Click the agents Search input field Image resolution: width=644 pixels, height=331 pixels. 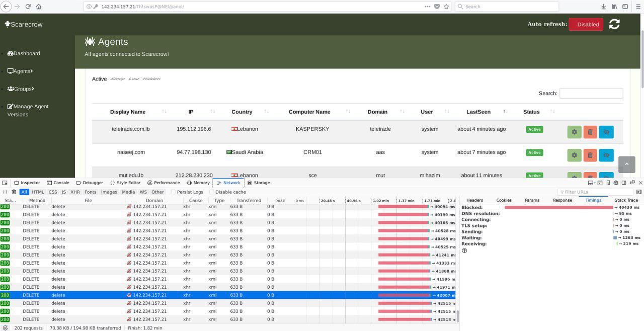coord(591,93)
